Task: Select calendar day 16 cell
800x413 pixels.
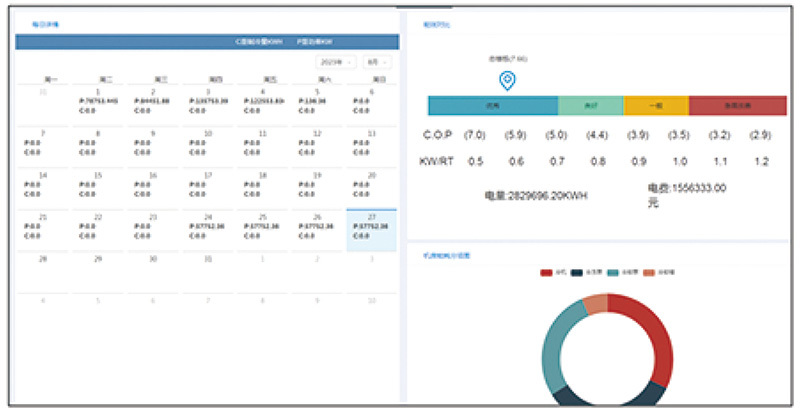Action: pos(153,188)
